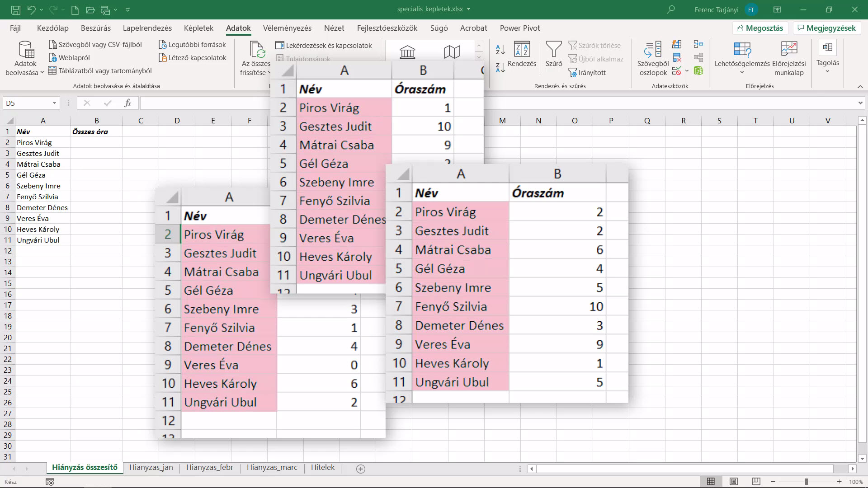Open the Rendezés sort dialog
This screenshot has height=488, width=868.
click(522, 54)
